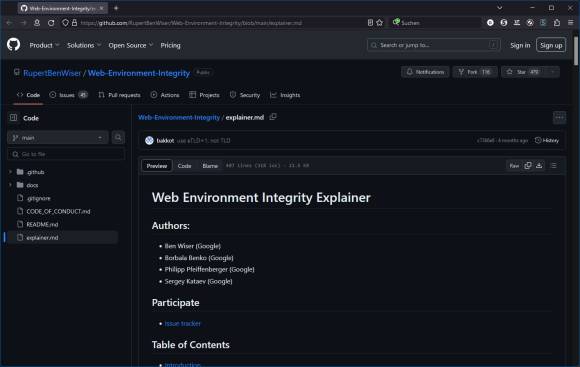
Task: Select explainer.md in the file tree
Action: [x=62, y=238]
